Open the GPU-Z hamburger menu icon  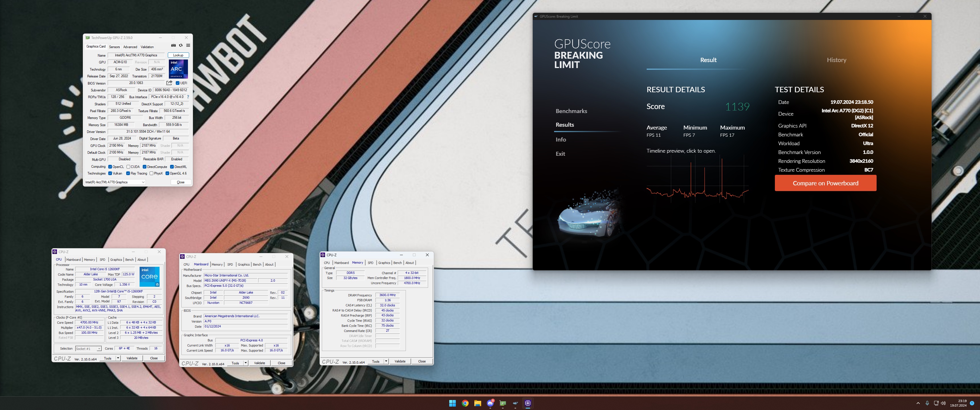[x=188, y=45]
